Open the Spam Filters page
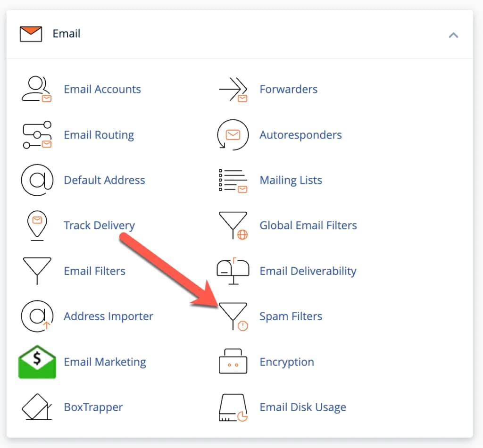Viewport: 483px width, 448px height. tap(291, 316)
